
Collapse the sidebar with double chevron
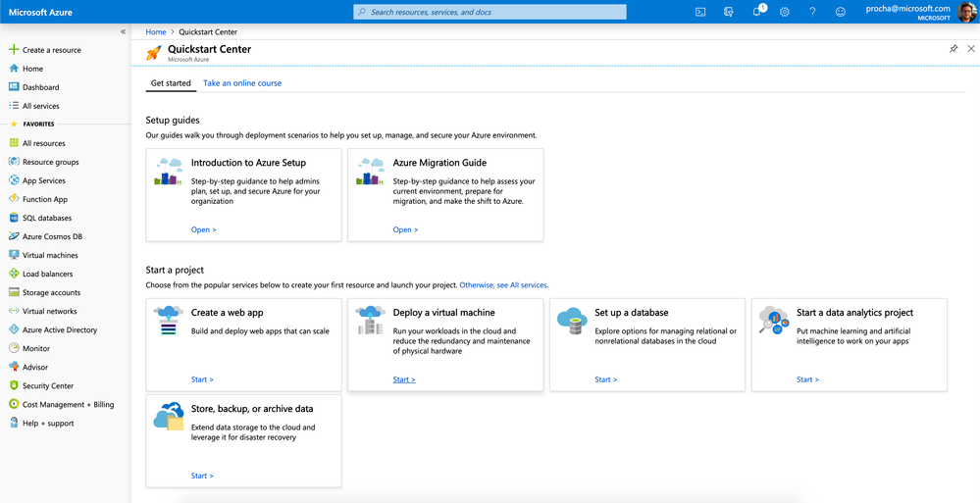click(x=124, y=32)
